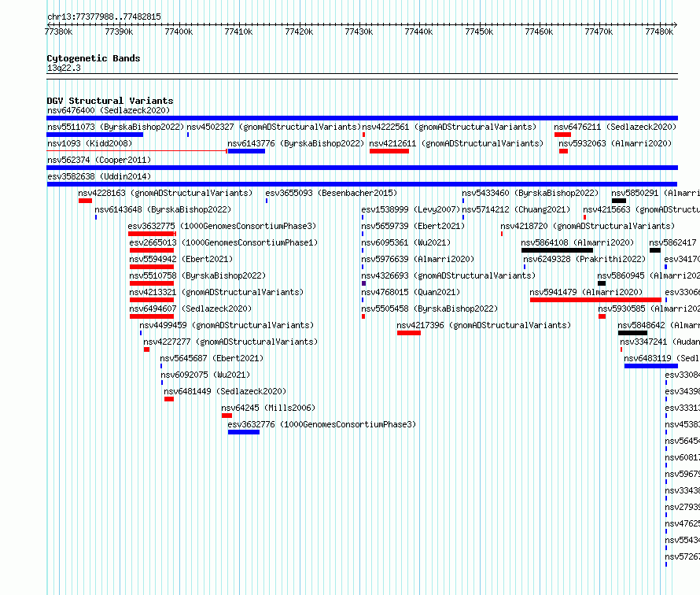Click the 13q22.3 band label
This screenshot has height=595, width=700.
pos(64,68)
